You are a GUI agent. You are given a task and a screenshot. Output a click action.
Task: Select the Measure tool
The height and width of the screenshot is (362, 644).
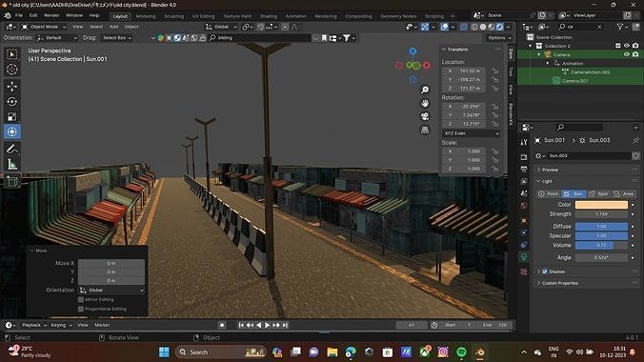tap(12, 165)
